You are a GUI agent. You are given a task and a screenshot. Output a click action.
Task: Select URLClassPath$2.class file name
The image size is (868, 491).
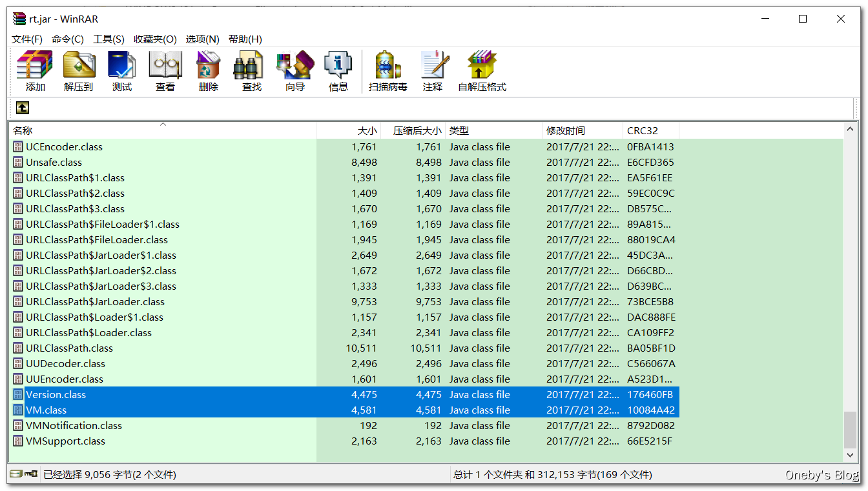(75, 194)
